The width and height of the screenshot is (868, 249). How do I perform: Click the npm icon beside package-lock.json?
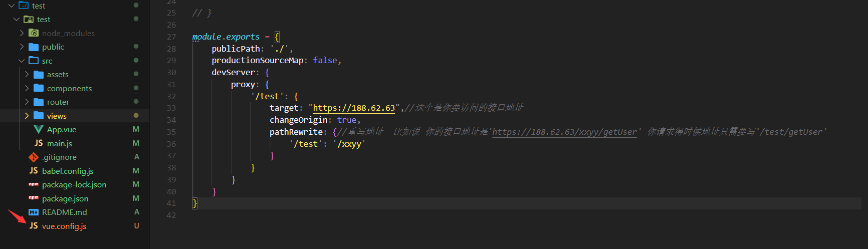click(34, 184)
